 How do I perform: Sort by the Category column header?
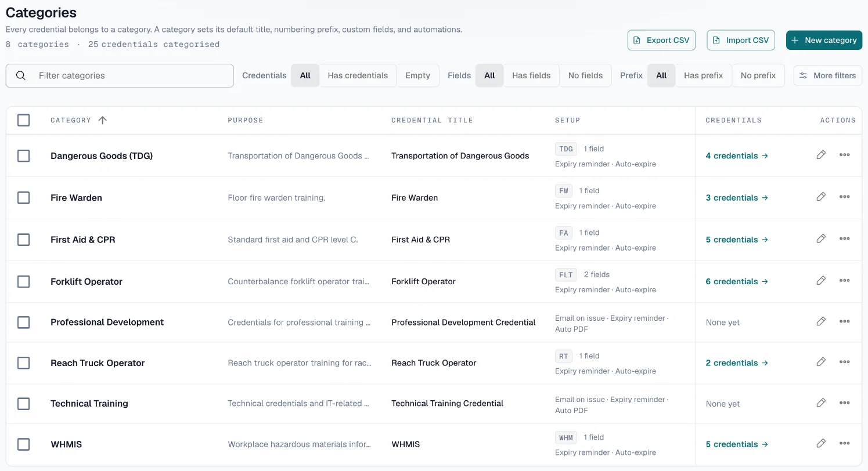pos(78,120)
